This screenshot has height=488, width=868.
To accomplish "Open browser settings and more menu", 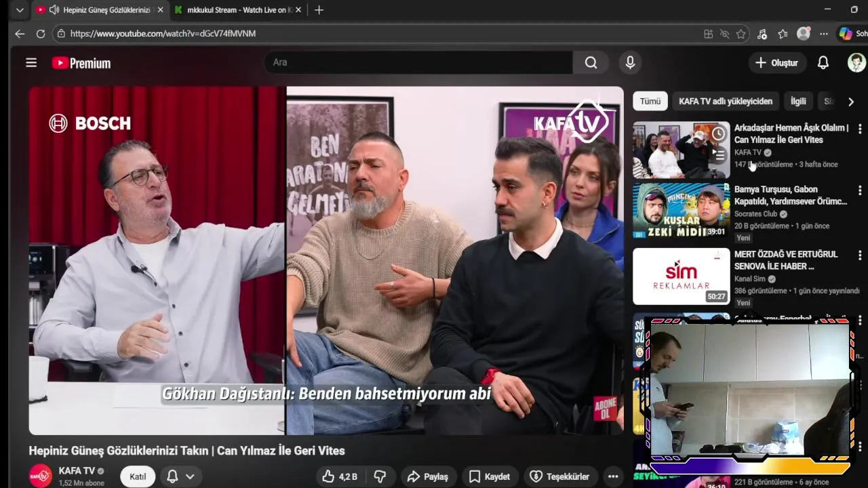I will [x=824, y=34].
